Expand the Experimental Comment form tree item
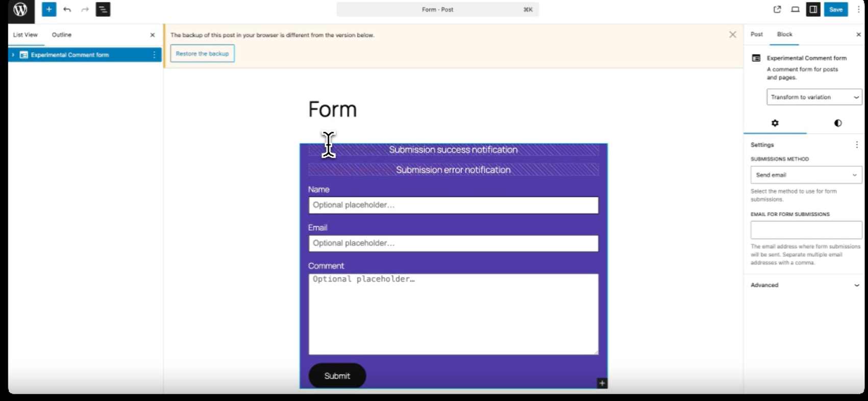 coord(13,55)
